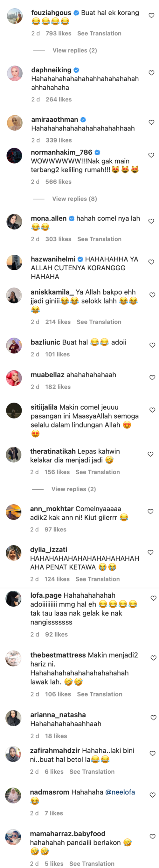Toggle like on lofa.page's comment
Image resolution: width=159 pixels, height=868 pixels.
pyautogui.click(x=153, y=598)
